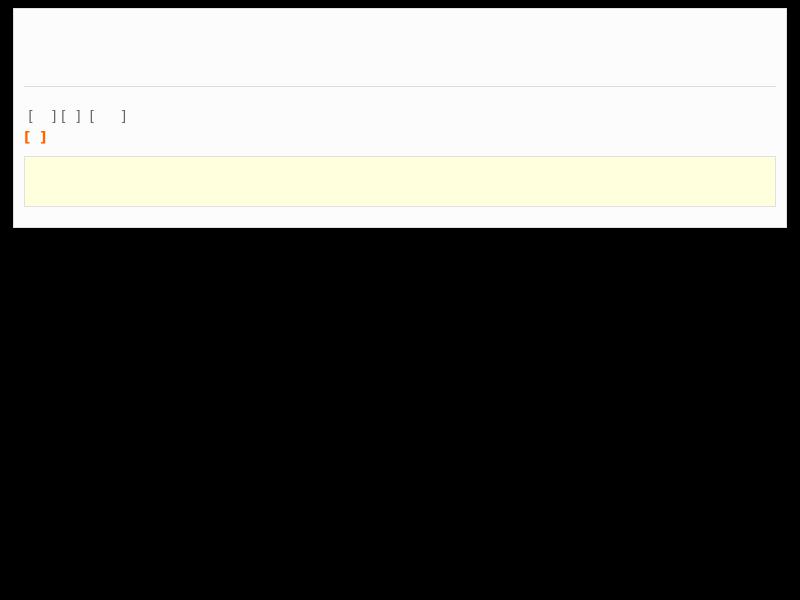The image size is (800, 600).
Task: Click the black area below the white panel
Action: [399, 413]
